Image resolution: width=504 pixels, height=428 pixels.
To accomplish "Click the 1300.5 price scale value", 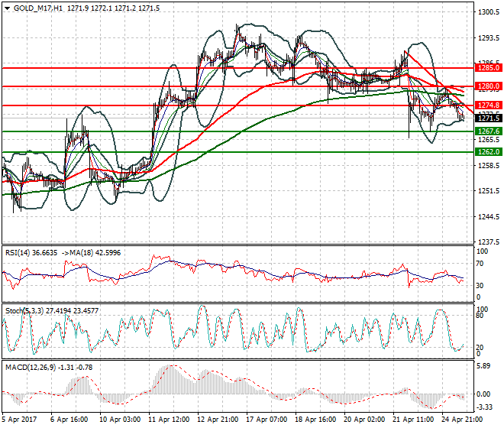I will 489,12.
